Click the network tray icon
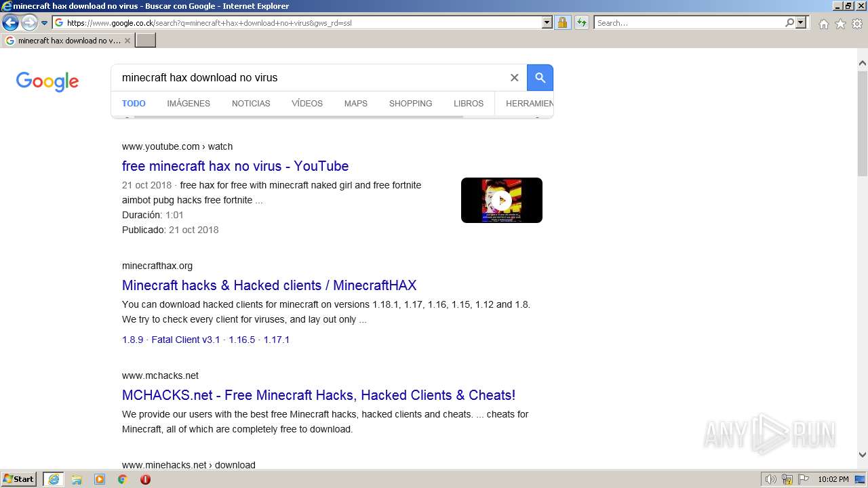 787,479
